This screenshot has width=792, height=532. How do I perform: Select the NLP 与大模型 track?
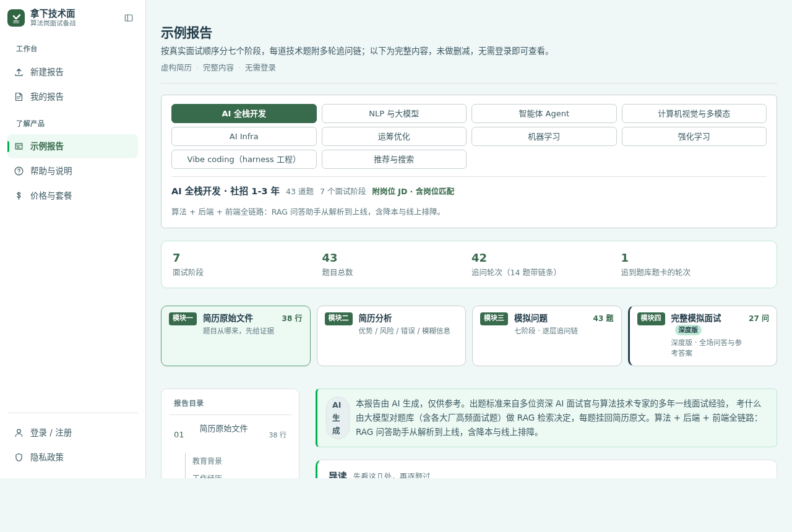point(394,114)
